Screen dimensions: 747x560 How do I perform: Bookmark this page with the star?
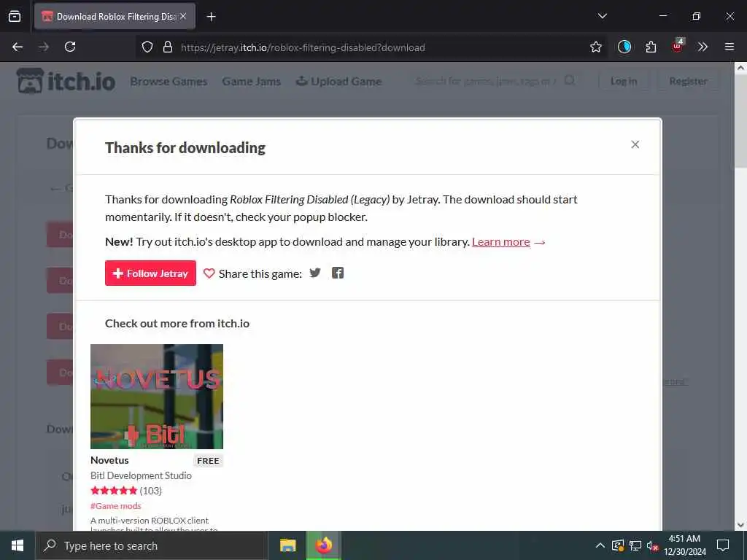click(595, 47)
